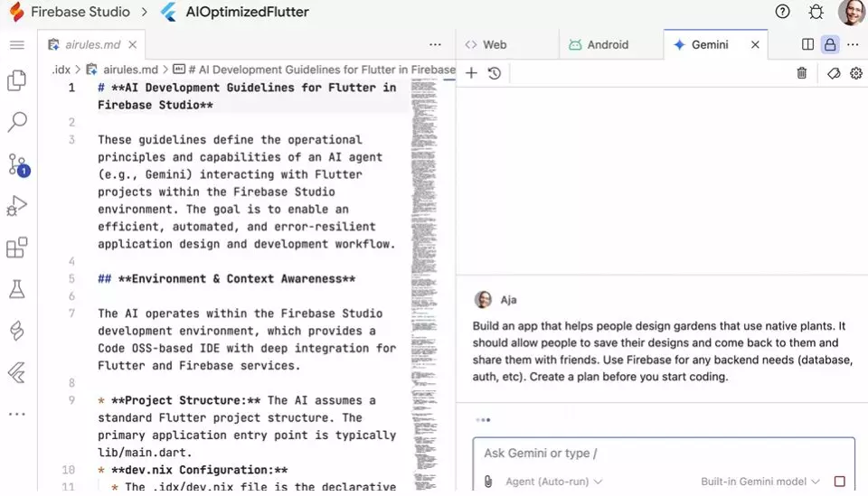The height and width of the screenshot is (496, 868).
Task: Click the bug report icon
Action: [x=816, y=12]
